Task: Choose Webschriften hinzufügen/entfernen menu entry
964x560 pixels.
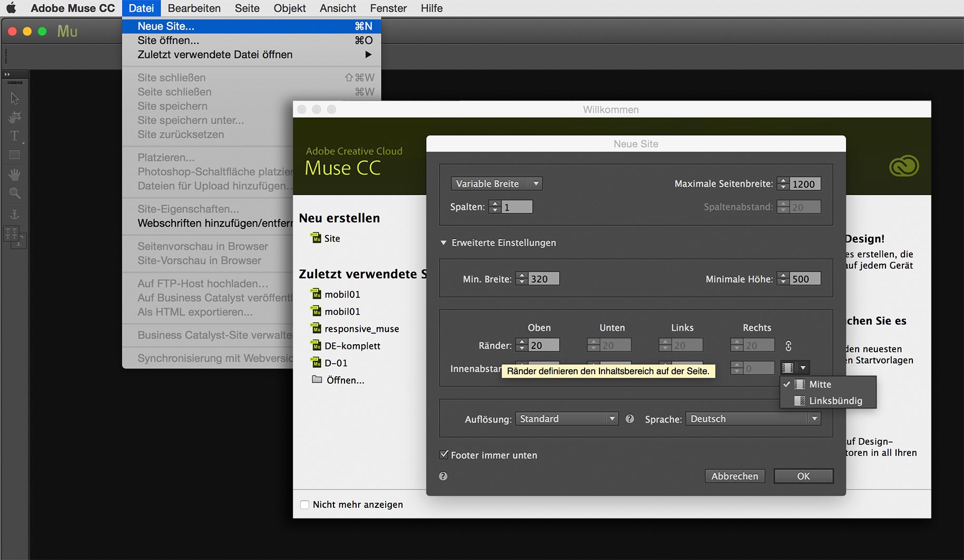Action: tap(208, 223)
